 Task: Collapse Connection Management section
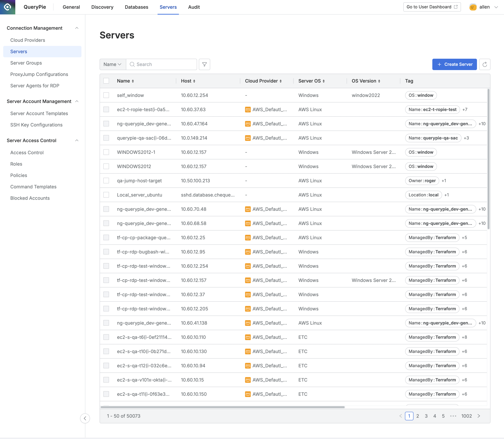click(77, 28)
